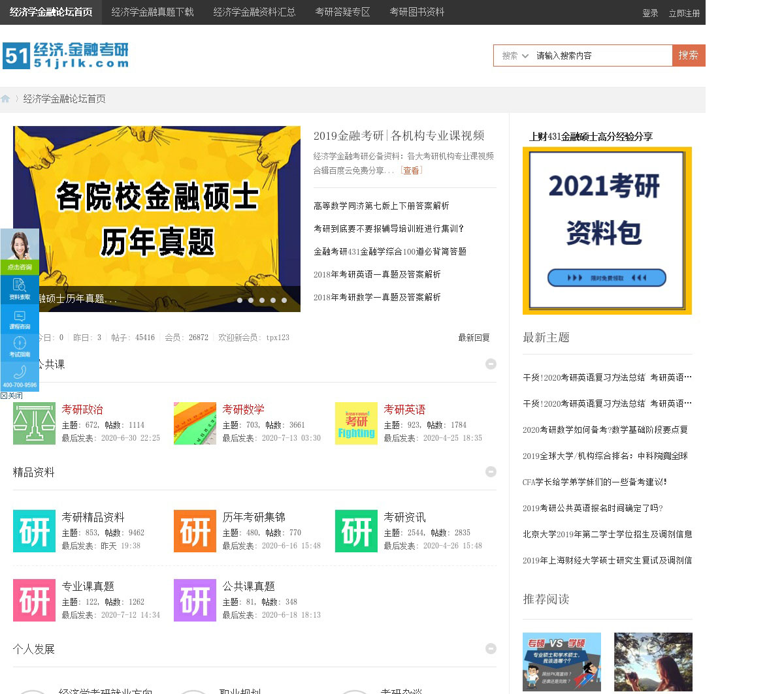Image resolution: width=784 pixels, height=694 pixels.
Task: Collapse the 精品资料 section
Action: point(491,472)
